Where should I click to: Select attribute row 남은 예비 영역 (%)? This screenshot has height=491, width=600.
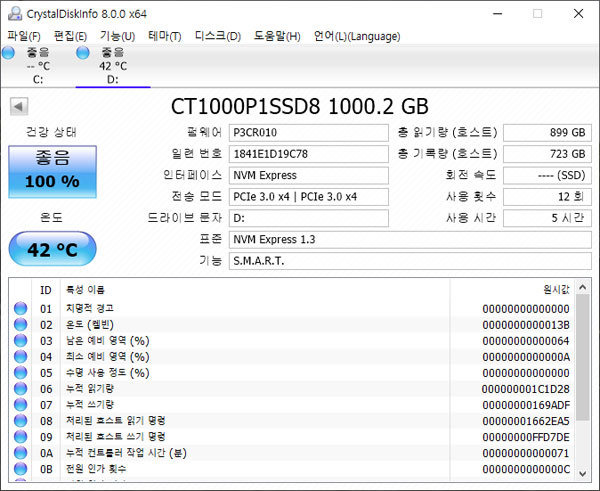(292, 341)
